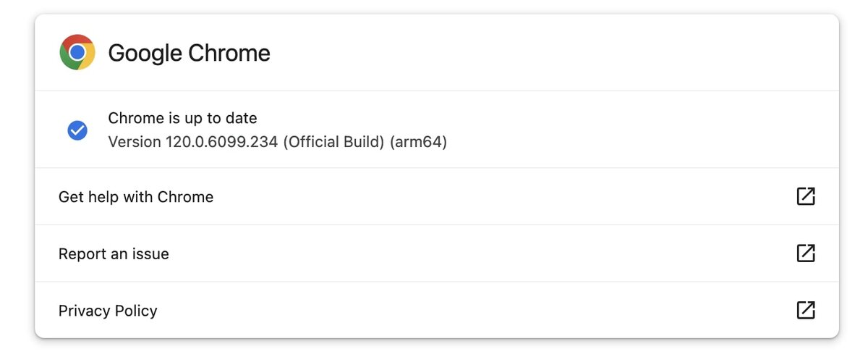The height and width of the screenshot is (357, 868).
Task: Click the external link icon for Get help
Action: pyautogui.click(x=805, y=196)
